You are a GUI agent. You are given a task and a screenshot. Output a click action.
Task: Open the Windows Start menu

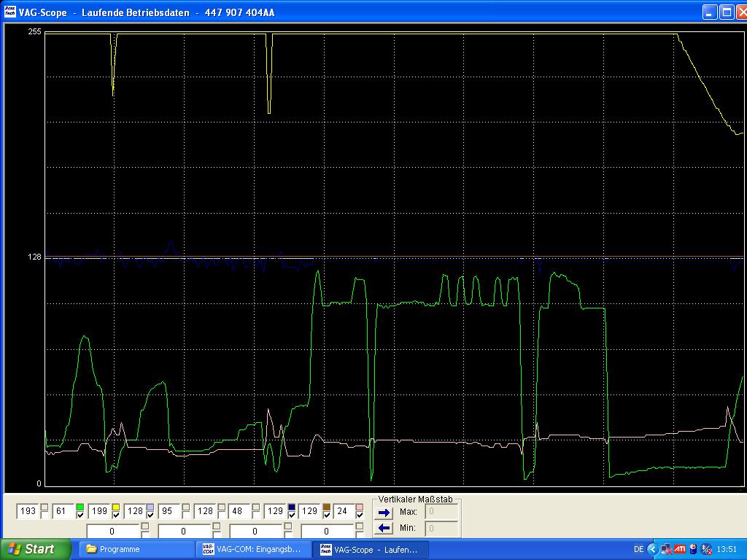point(36,549)
